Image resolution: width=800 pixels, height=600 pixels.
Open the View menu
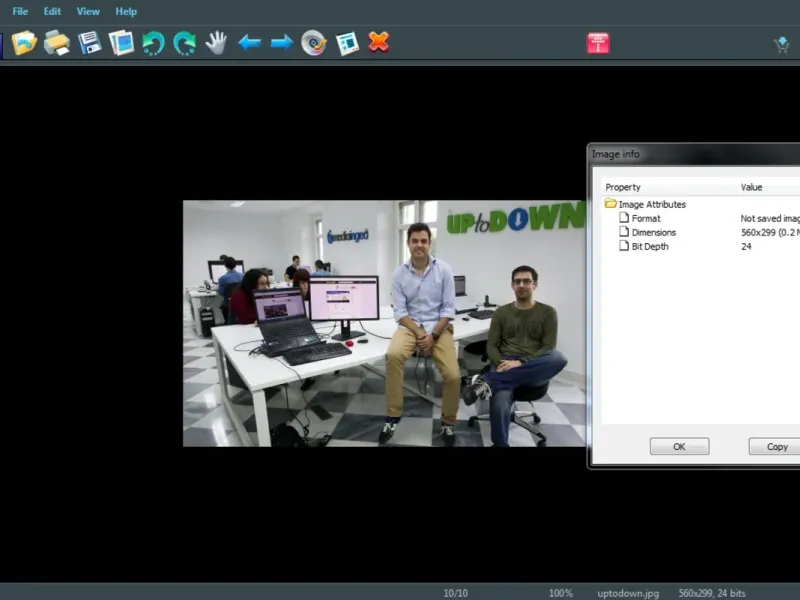(x=88, y=11)
